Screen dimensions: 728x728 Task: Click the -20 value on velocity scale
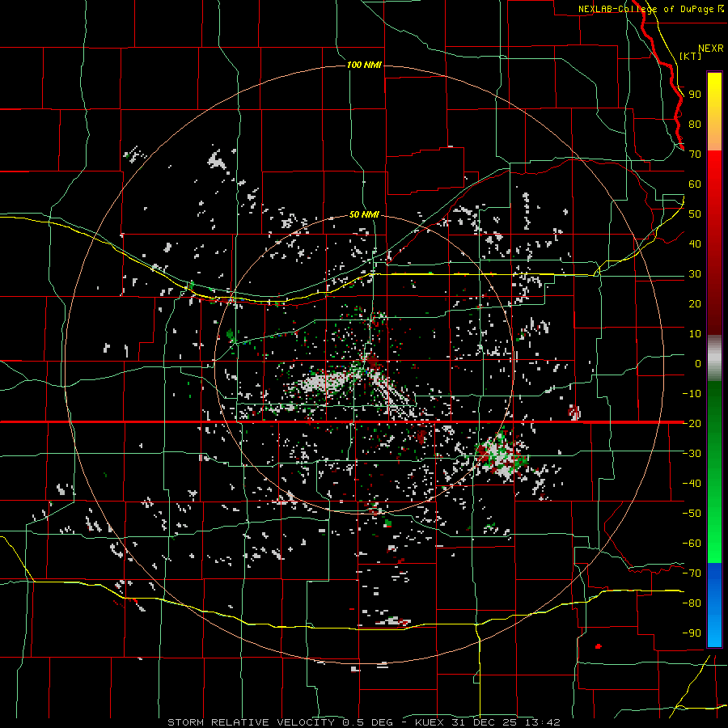pyautogui.click(x=692, y=424)
